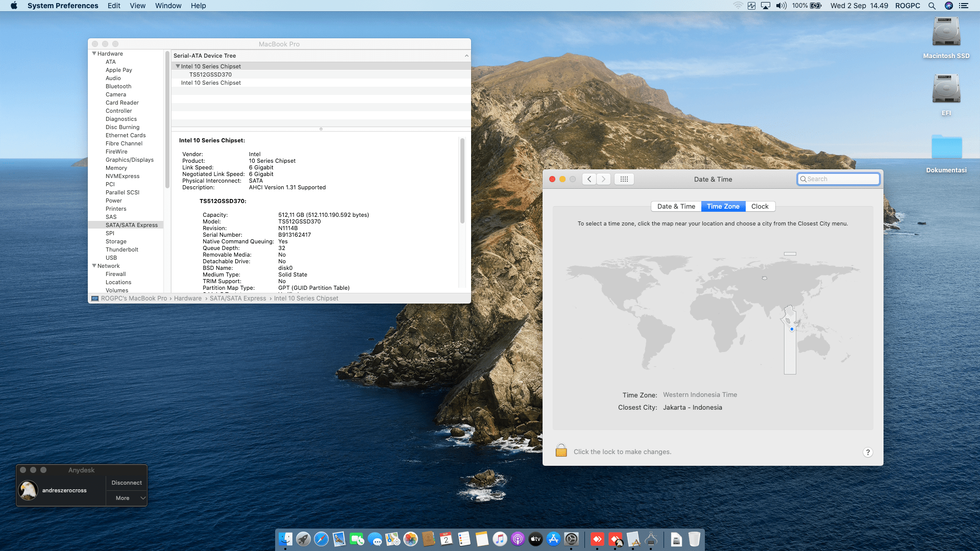Open Apple TV app in dock

click(535, 539)
